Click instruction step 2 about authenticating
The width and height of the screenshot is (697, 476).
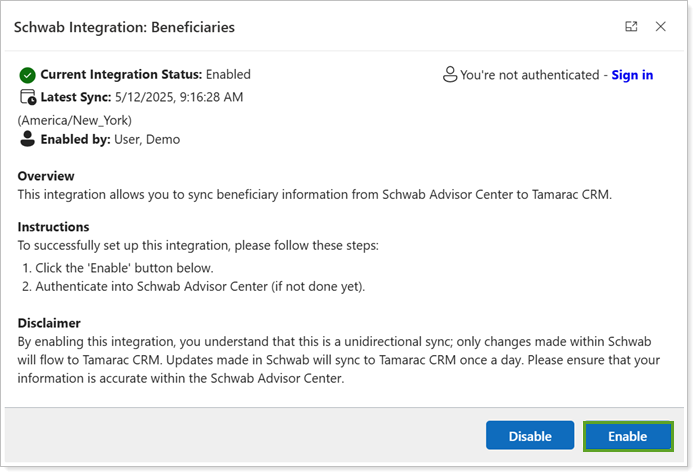click(x=192, y=287)
